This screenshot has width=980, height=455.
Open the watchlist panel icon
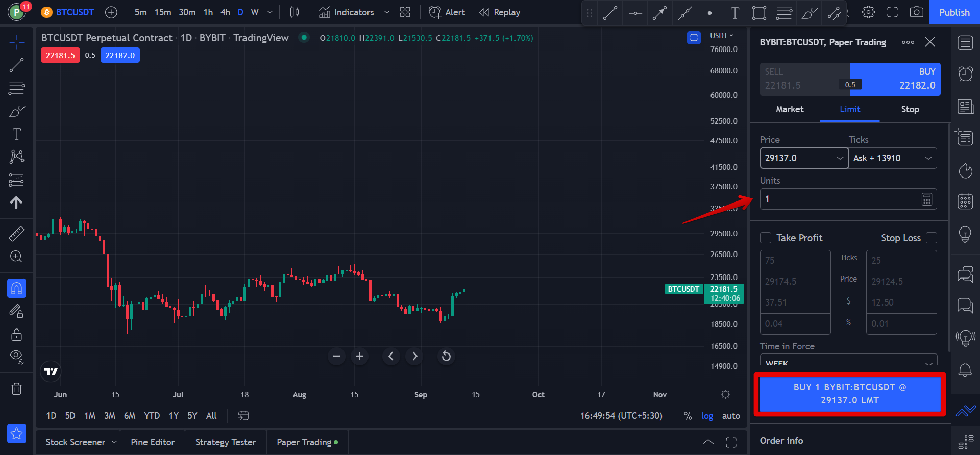click(965, 43)
